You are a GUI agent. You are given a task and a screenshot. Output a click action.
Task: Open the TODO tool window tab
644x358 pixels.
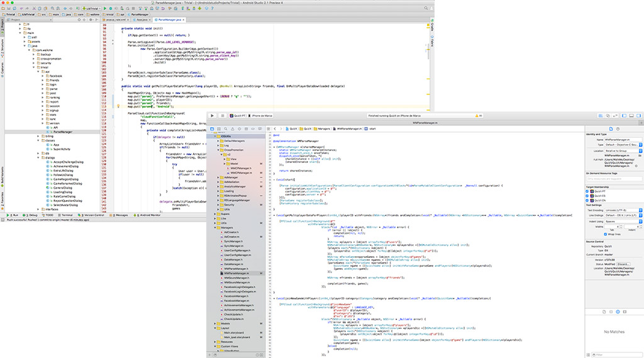(47, 215)
